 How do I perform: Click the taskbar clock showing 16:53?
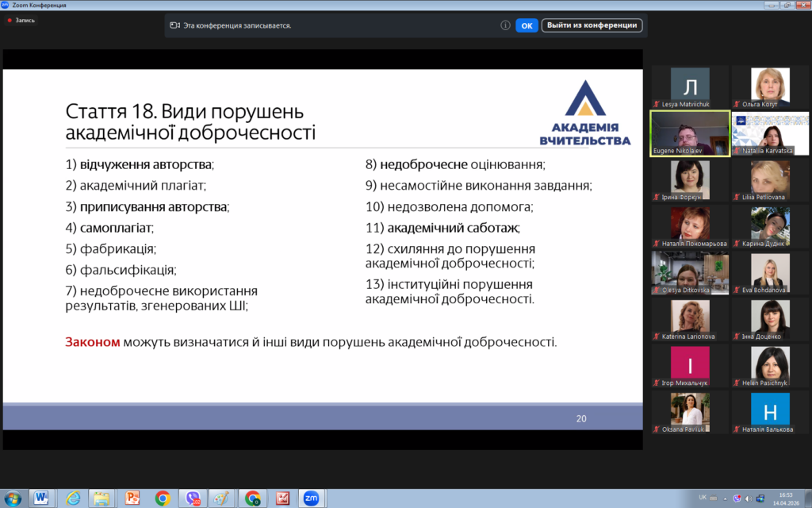[x=785, y=498]
